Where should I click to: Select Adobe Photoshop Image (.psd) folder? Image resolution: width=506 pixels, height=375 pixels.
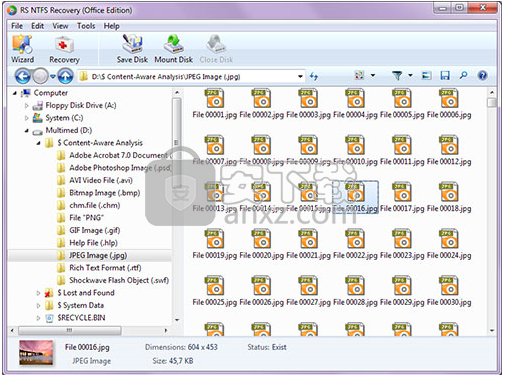[x=114, y=168]
